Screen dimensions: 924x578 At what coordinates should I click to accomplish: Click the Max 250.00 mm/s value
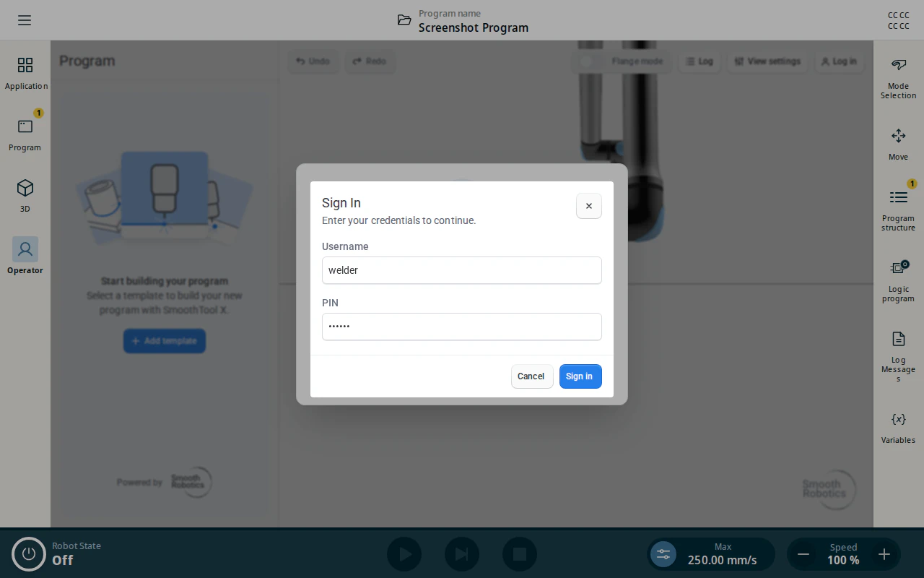pyautogui.click(x=723, y=560)
